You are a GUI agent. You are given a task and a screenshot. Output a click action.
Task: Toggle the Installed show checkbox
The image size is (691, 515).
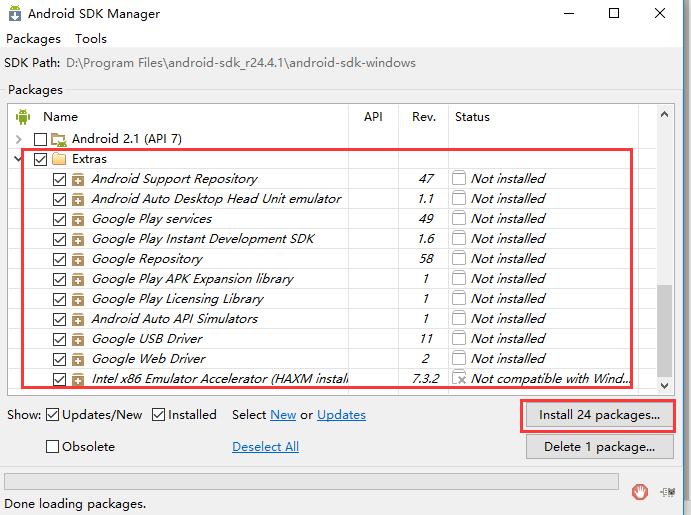point(158,415)
